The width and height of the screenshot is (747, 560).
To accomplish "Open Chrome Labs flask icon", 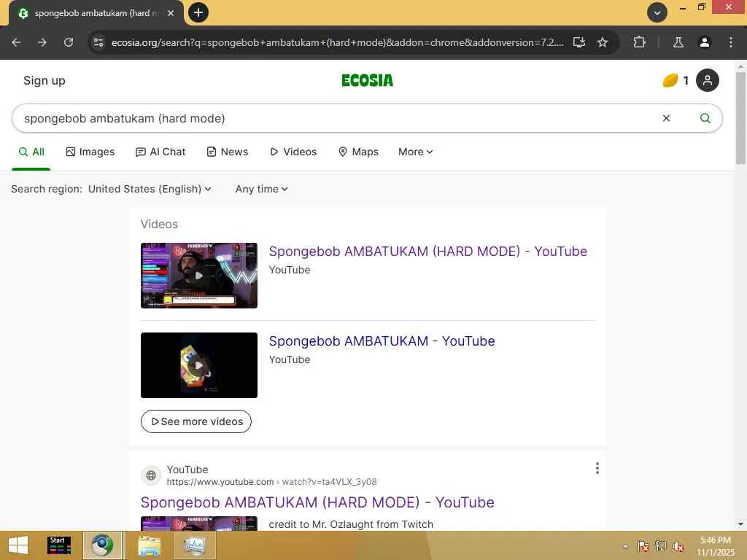I will pos(678,42).
